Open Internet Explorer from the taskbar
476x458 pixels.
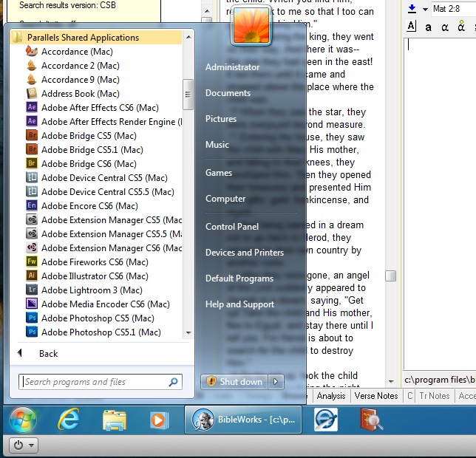pos(69,420)
